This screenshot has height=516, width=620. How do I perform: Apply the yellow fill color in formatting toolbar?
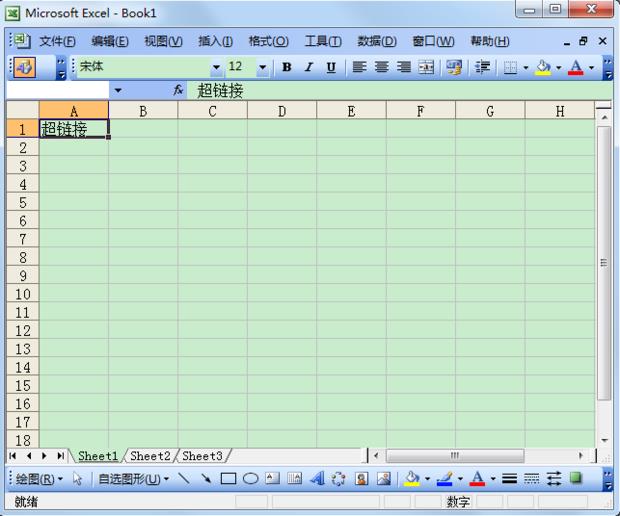pos(543,67)
